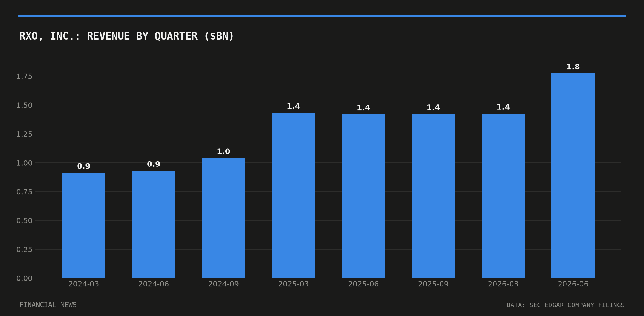Click the y-axis tick label 0.25
Screen dimensions: 644x316
24,250
